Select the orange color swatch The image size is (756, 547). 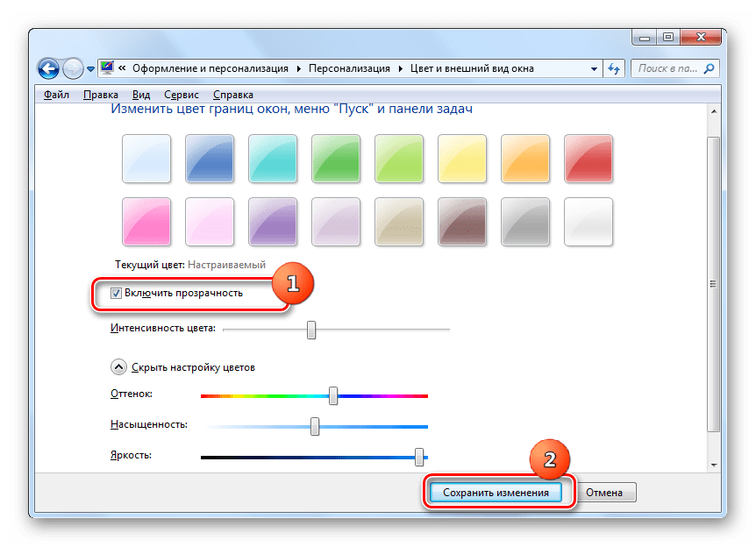tap(525, 159)
